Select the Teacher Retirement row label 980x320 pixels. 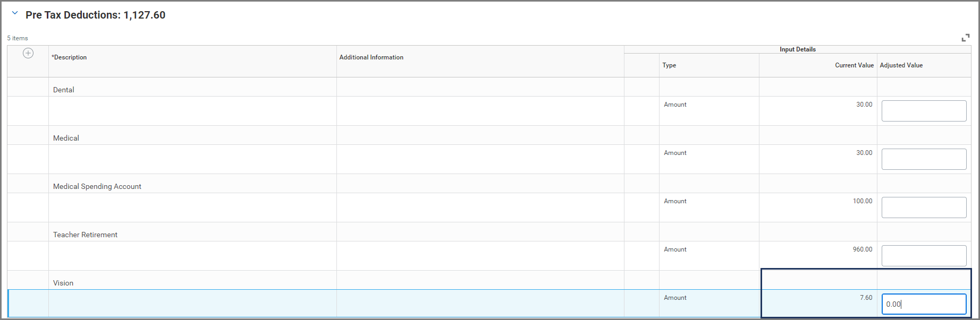tap(85, 235)
